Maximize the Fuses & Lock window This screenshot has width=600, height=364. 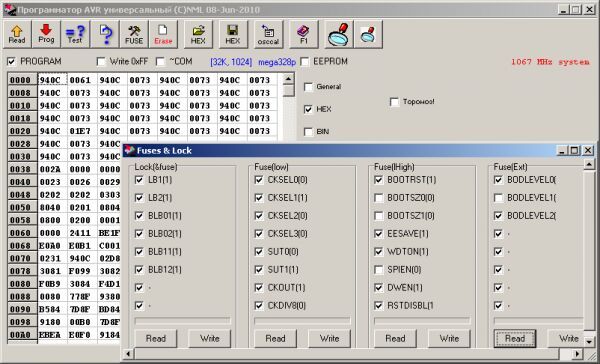(x=575, y=150)
